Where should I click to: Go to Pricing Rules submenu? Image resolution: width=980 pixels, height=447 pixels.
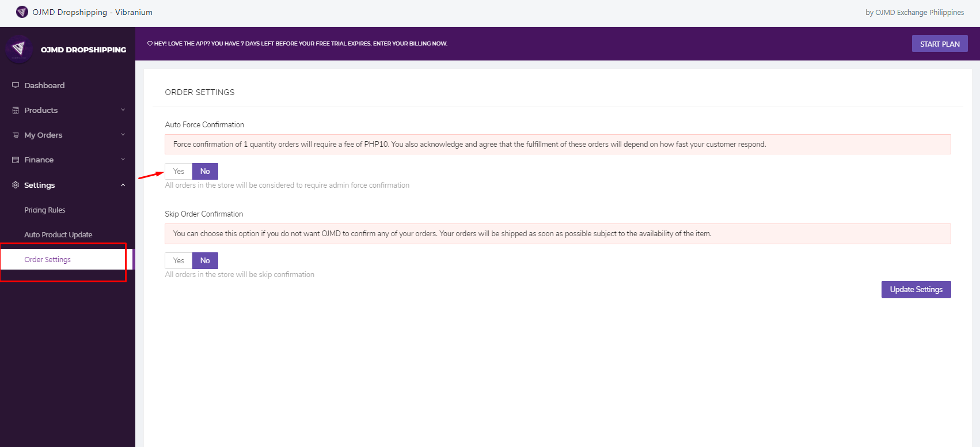[x=45, y=210]
